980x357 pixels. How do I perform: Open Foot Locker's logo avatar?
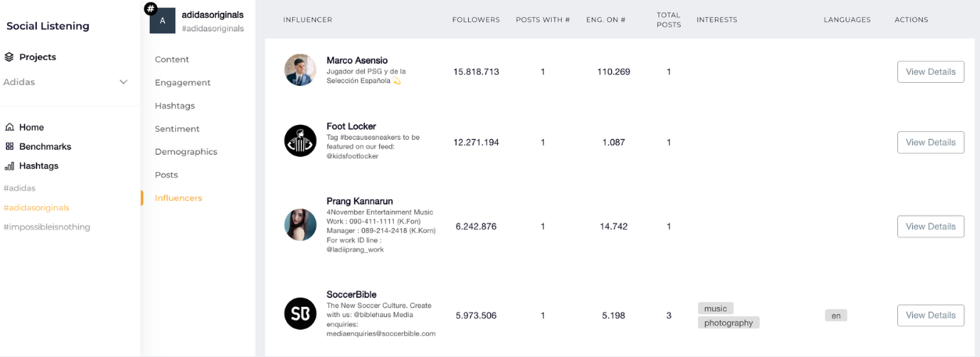click(x=300, y=141)
